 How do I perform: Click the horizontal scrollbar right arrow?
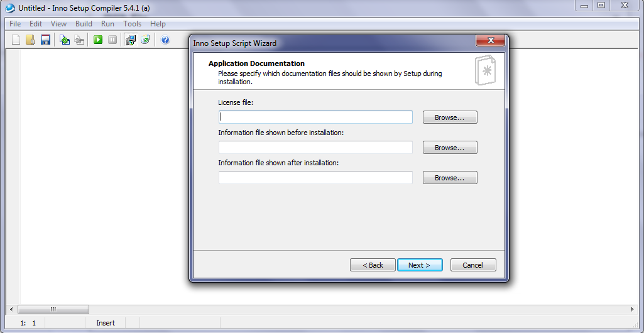[633, 309]
